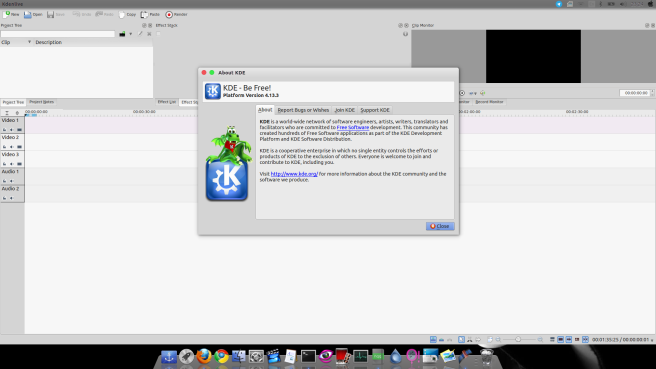This screenshot has height=369, width=656.
Task: Click the Copy toolbar icon
Action: [x=122, y=15]
